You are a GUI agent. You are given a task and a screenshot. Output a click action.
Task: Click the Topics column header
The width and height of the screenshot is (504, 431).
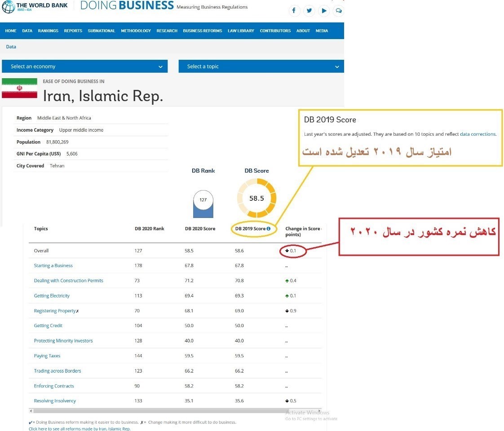click(x=41, y=229)
